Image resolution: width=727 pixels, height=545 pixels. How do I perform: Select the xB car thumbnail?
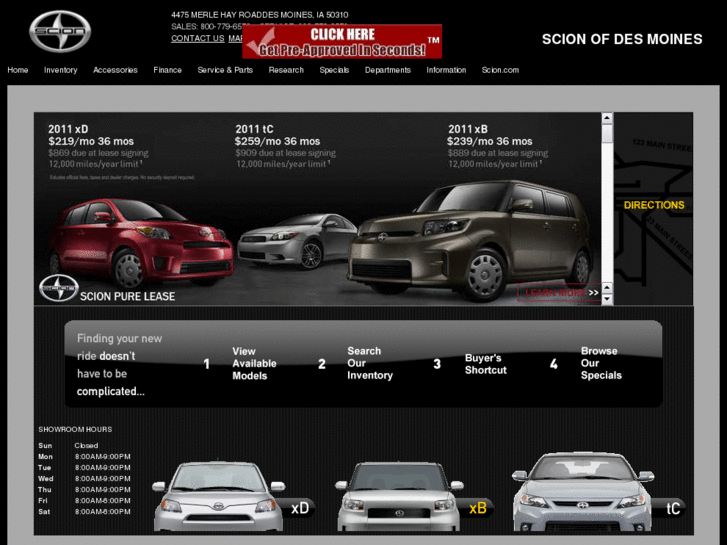click(413, 496)
